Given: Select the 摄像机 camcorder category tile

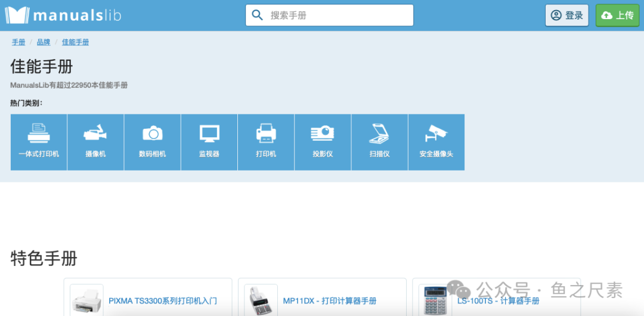Looking at the screenshot, I should [x=95, y=142].
